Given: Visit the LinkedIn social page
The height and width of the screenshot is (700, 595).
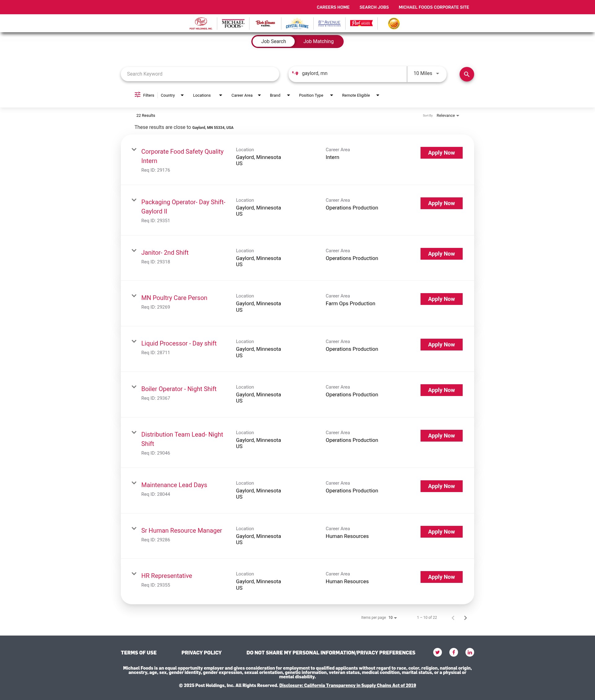Looking at the screenshot, I should [x=469, y=652].
